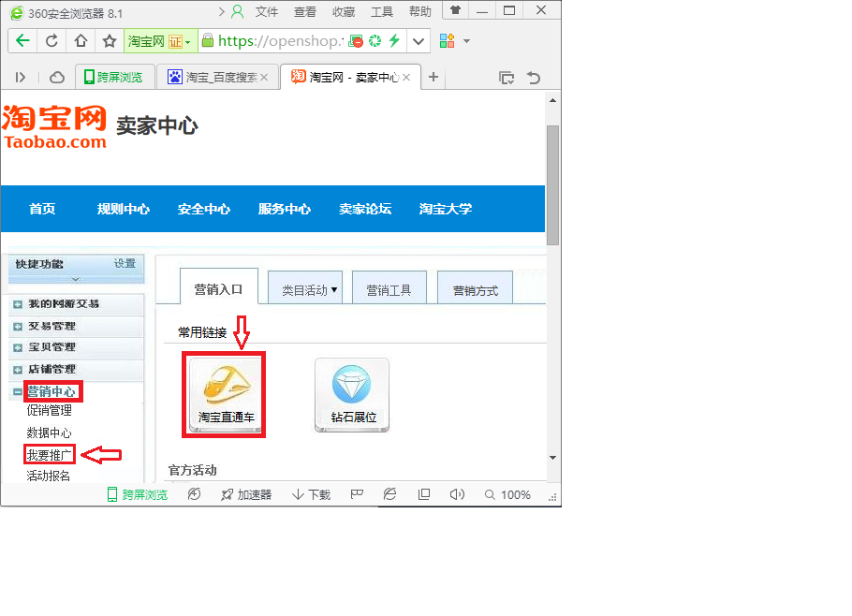Open 服务中心 in navigation bar
Image resolution: width=852 pixels, height=616 pixels.
point(285,209)
